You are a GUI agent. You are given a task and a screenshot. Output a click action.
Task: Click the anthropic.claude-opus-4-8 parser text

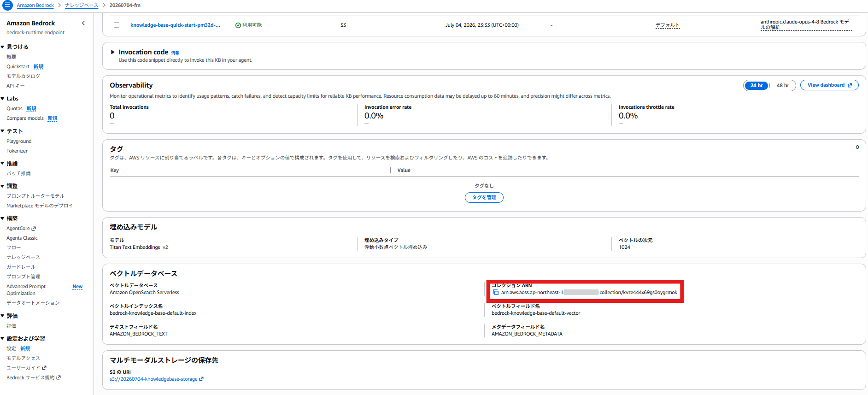(x=805, y=24)
